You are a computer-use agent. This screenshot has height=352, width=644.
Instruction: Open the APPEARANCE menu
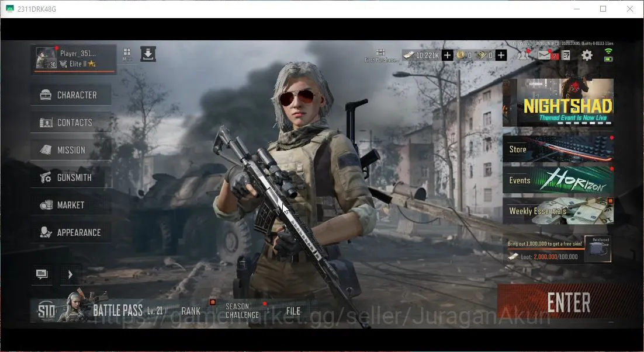click(x=71, y=232)
